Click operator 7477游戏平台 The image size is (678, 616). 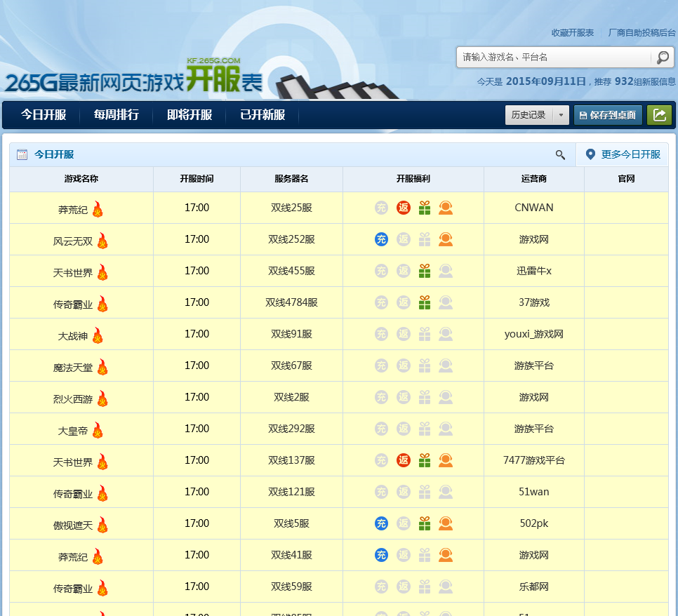pos(533,460)
